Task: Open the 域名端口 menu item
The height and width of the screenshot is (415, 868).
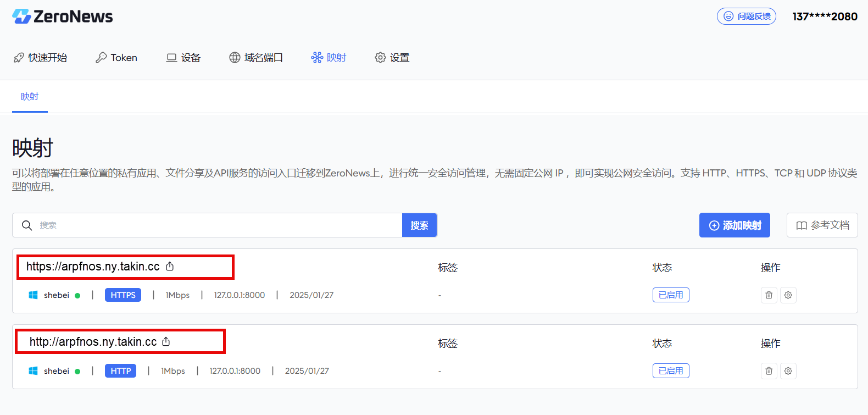Action: click(x=256, y=58)
